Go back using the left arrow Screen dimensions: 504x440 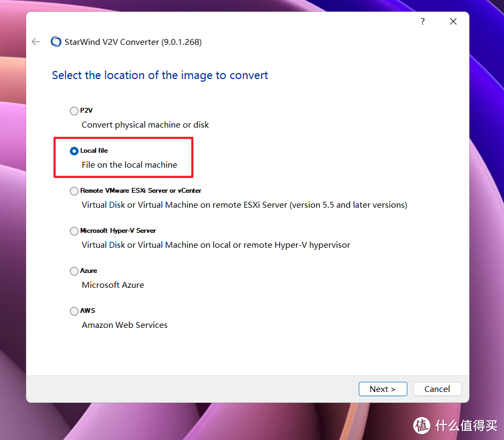(x=36, y=42)
